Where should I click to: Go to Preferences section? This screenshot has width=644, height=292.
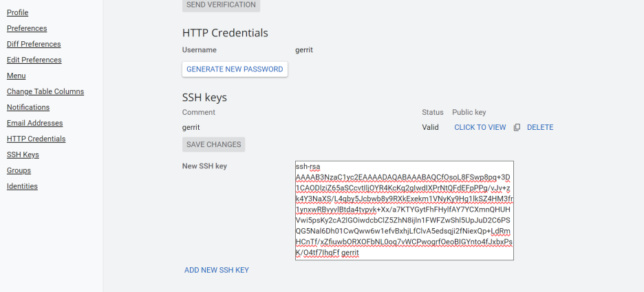point(27,28)
